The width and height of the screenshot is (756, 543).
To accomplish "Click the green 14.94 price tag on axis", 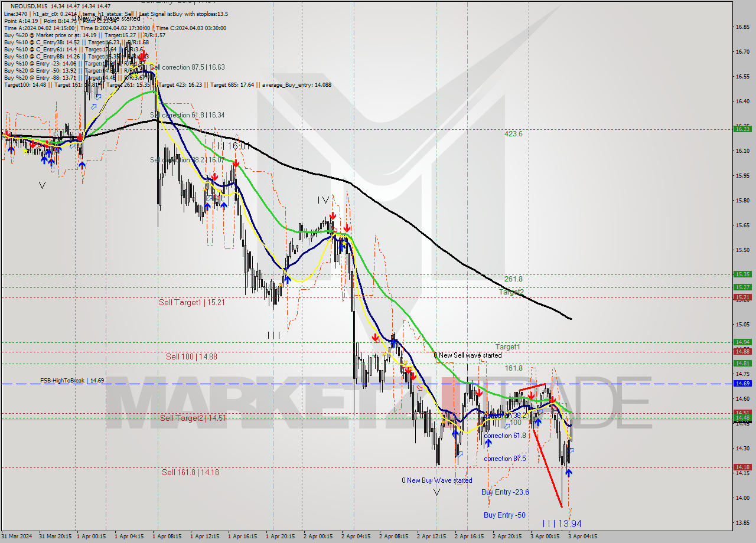I will point(742,342).
